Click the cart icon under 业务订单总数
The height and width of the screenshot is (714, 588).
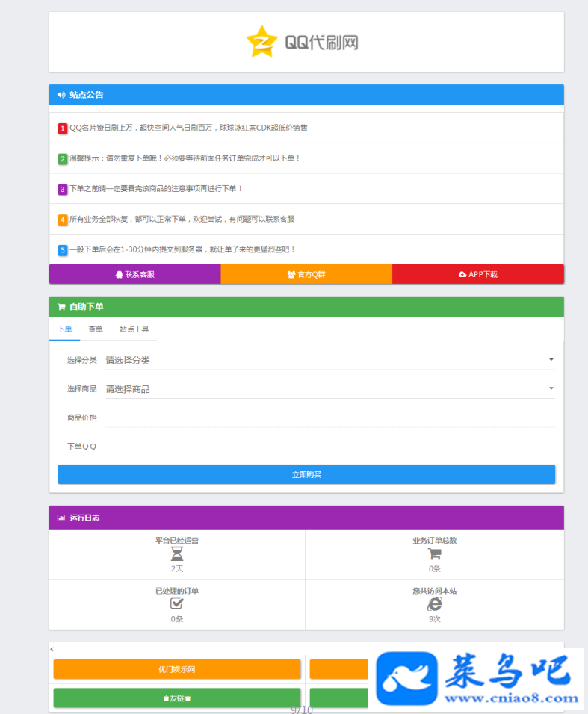click(435, 554)
